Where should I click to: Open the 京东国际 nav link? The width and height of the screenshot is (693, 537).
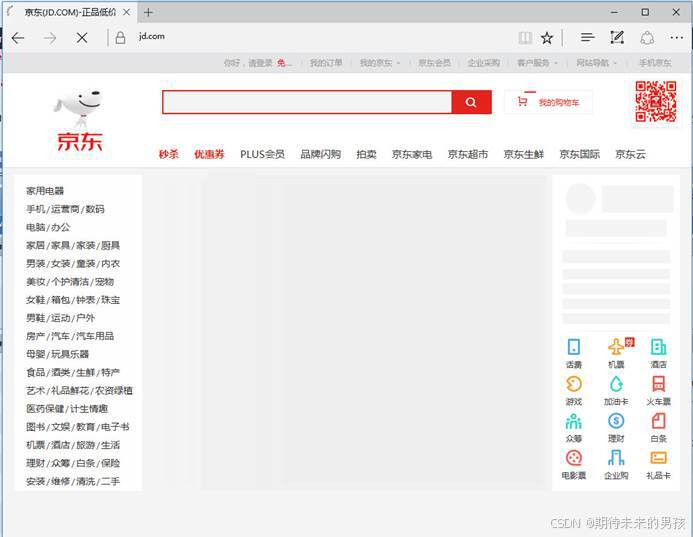[579, 154]
